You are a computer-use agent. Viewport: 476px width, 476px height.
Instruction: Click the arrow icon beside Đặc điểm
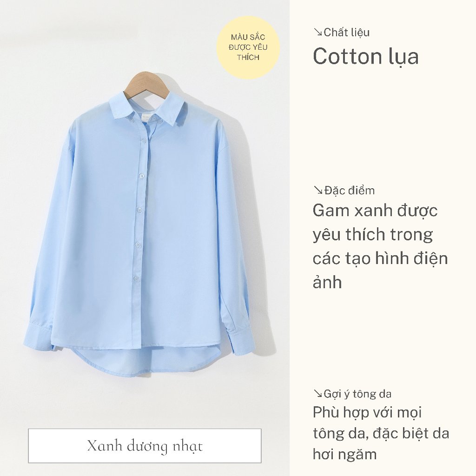point(318,190)
